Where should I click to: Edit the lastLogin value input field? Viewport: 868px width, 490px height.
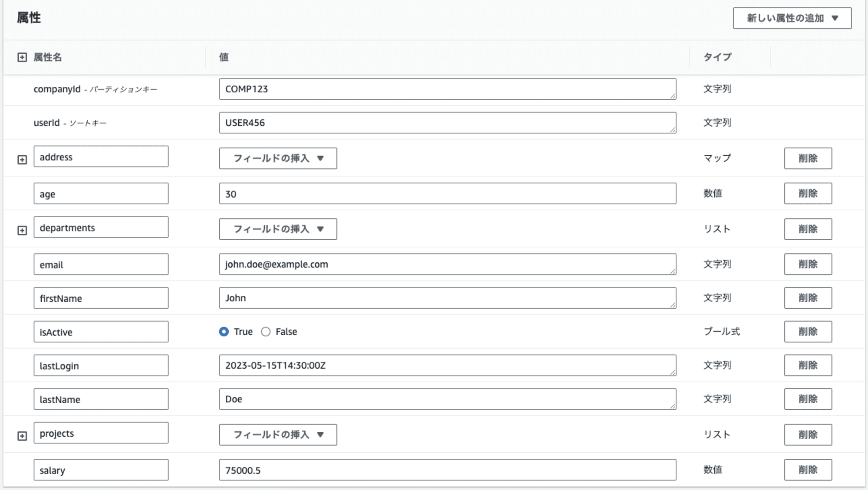click(447, 365)
